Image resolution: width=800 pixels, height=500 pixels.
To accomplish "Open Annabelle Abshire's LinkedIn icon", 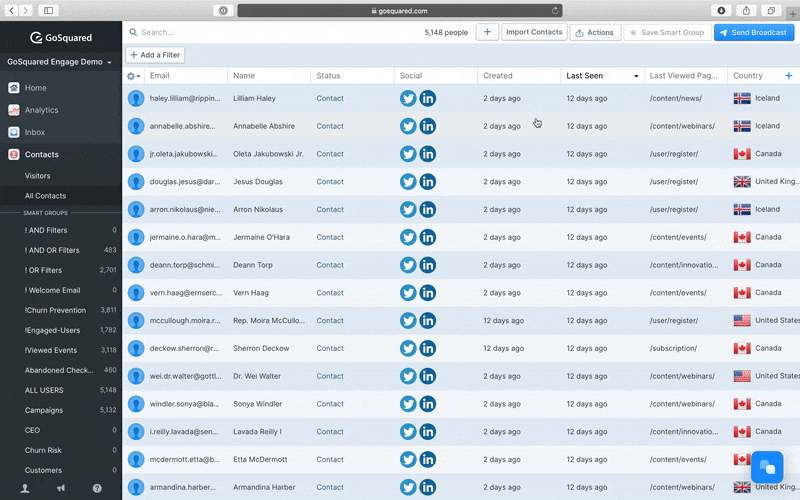I will (428, 126).
